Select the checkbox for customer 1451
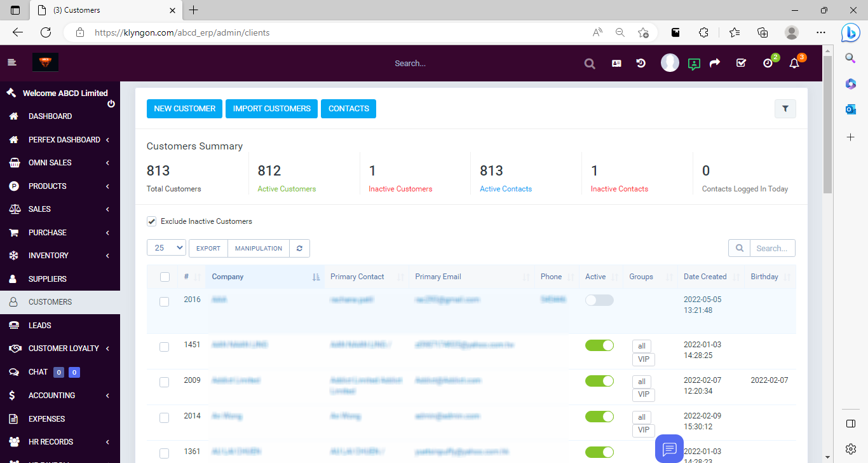 click(x=164, y=347)
